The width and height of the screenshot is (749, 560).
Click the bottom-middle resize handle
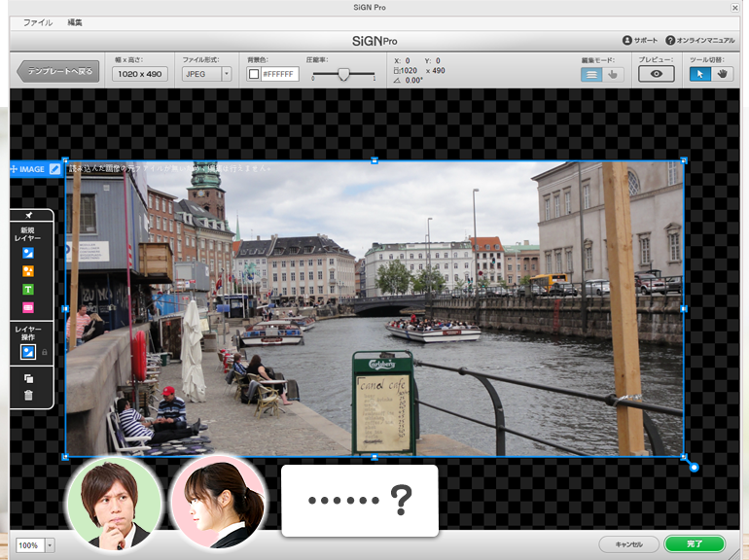374,457
